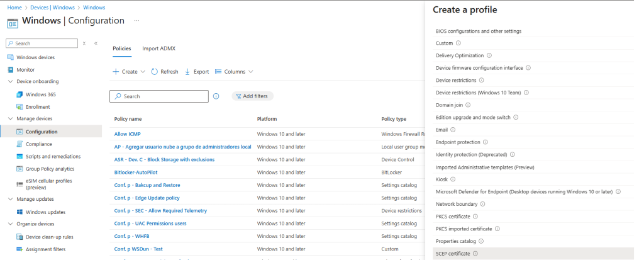Switch to the Import ADMX tab
This screenshot has width=644, height=260.
tap(158, 48)
